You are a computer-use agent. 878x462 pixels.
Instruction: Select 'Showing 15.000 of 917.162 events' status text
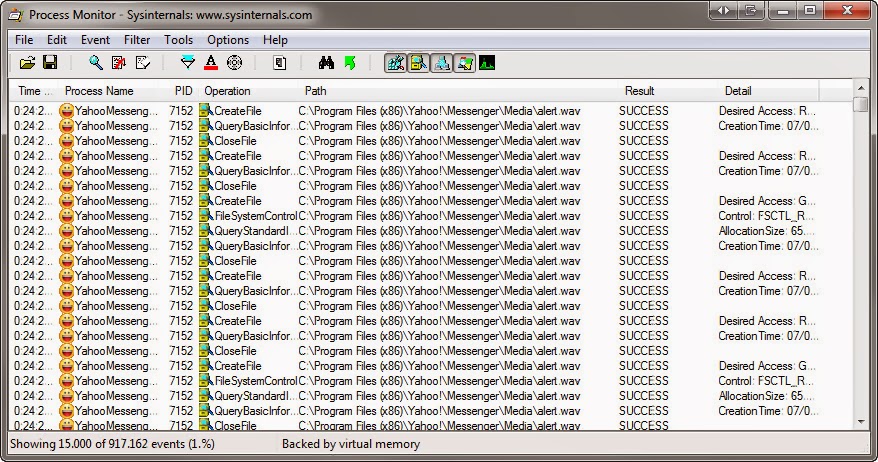112,444
